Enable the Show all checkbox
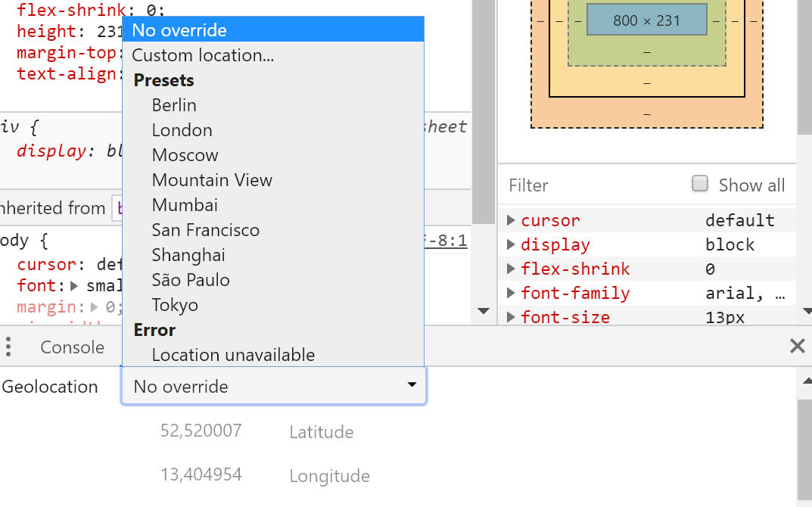 [x=700, y=184]
